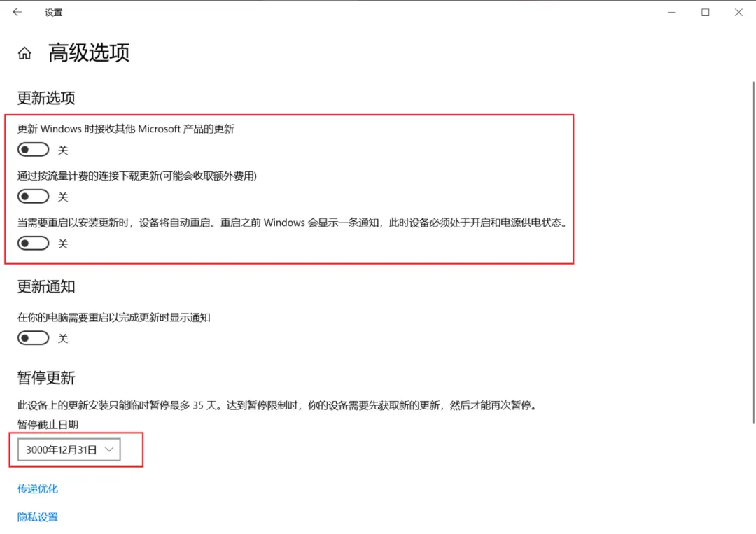Viewport: 756px width, 534px height.
Task: Click the 高级选项 page heading
Action: coord(89,52)
